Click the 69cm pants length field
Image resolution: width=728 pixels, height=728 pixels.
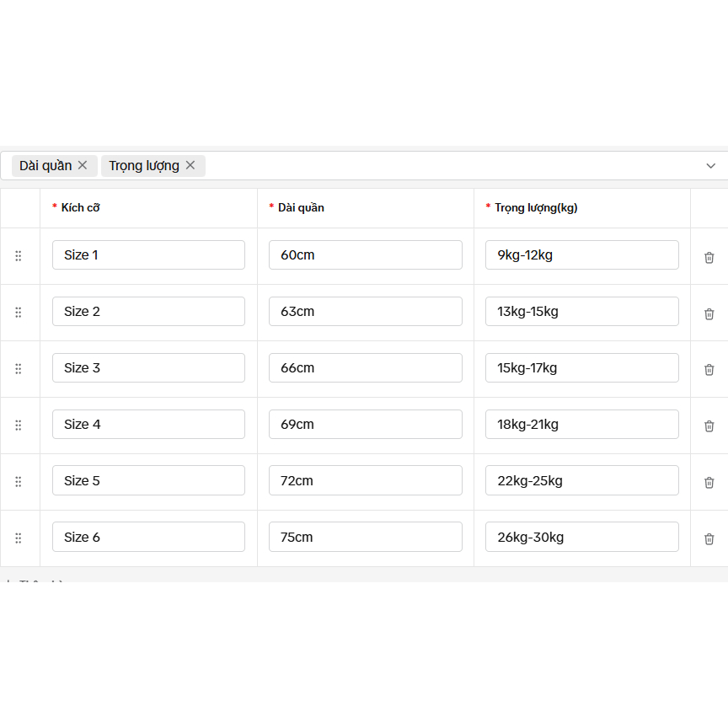tap(366, 425)
